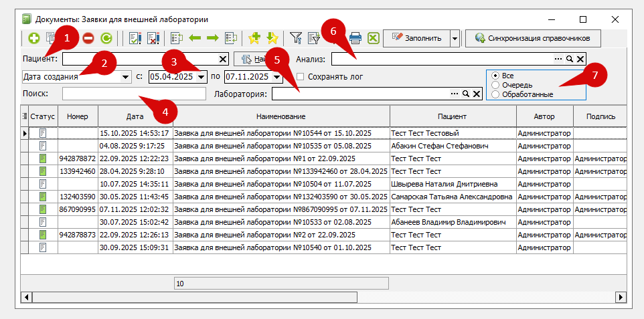Viewport: 644px width, 319px height.
Task: Export to Excel using green X icon
Action: 374,39
